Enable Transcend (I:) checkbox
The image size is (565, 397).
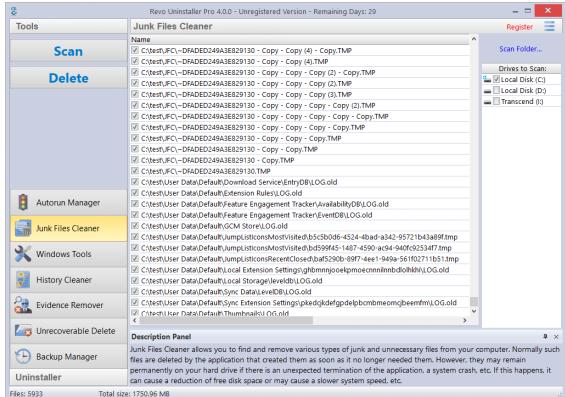[x=496, y=101]
